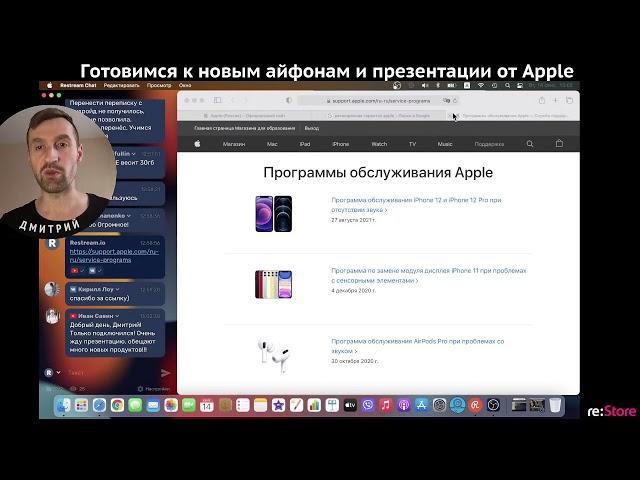Open the Окно menu
The image size is (640, 480).
pyautogui.click(x=185, y=85)
